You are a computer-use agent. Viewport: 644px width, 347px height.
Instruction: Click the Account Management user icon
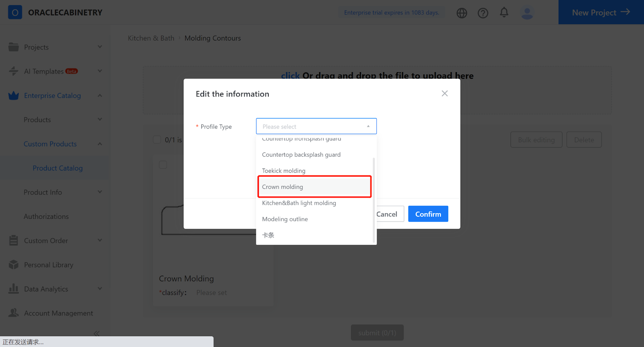pyautogui.click(x=14, y=313)
